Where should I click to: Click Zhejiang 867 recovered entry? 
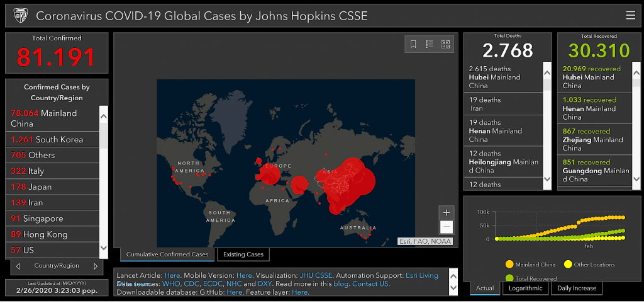595,139
